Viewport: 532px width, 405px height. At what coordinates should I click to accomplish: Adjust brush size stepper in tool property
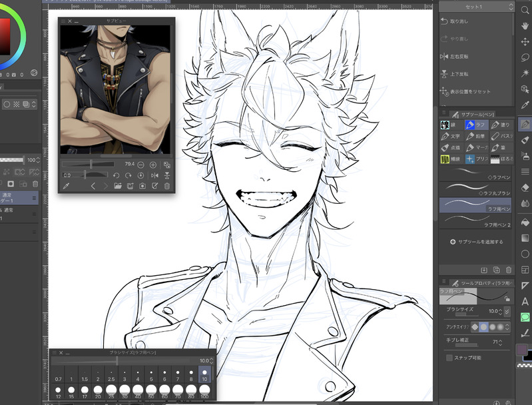501,311
